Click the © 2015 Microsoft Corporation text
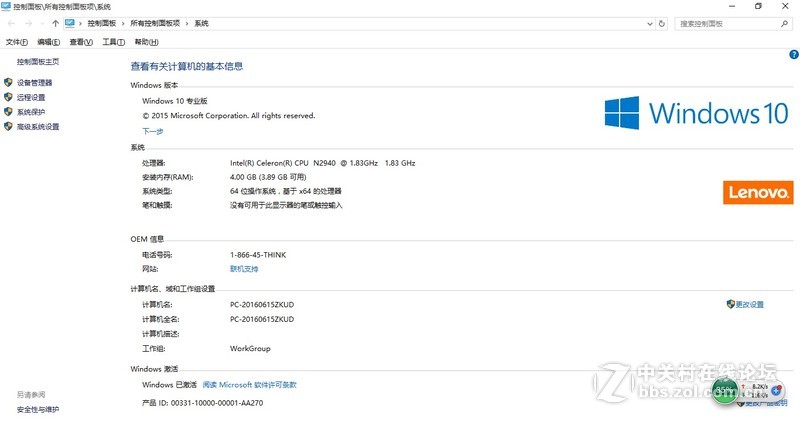This screenshot has height=426, width=800. point(229,116)
